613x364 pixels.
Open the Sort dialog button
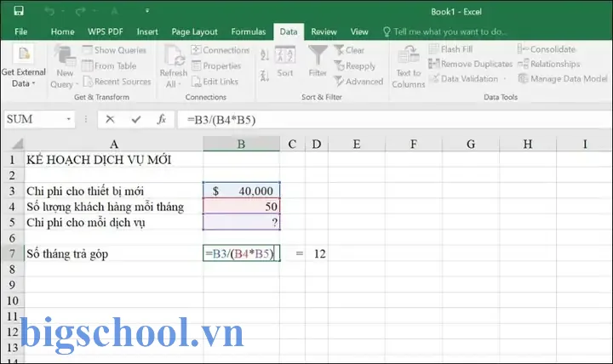click(x=285, y=62)
